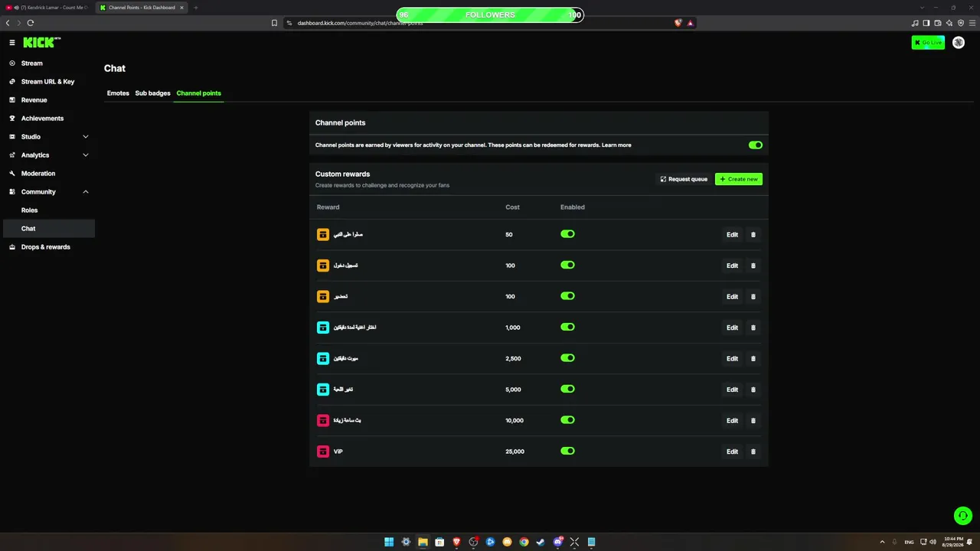Open Achievements in the sidebar

click(x=47, y=119)
